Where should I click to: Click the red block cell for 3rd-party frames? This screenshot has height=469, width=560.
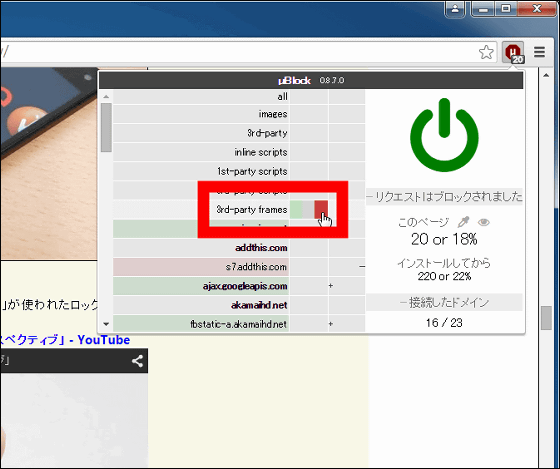pos(321,209)
